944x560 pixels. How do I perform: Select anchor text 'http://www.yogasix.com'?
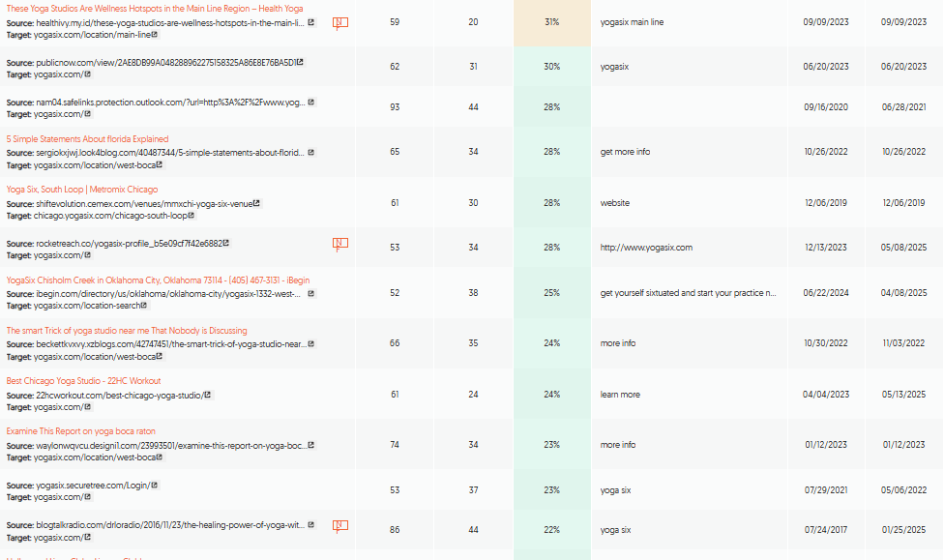pyautogui.click(x=646, y=248)
